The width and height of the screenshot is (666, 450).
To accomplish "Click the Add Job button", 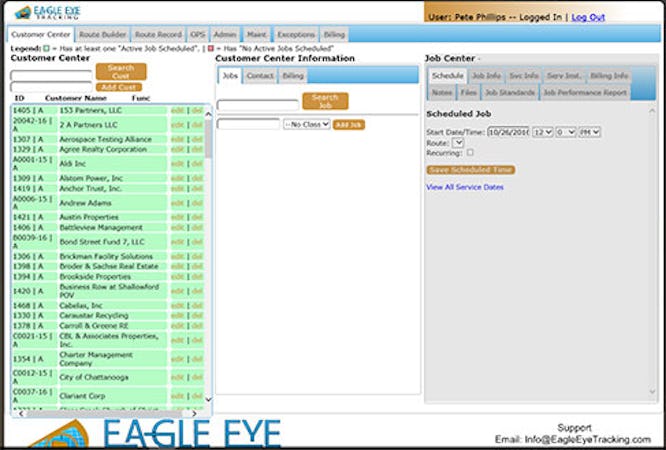I will coord(349,125).
